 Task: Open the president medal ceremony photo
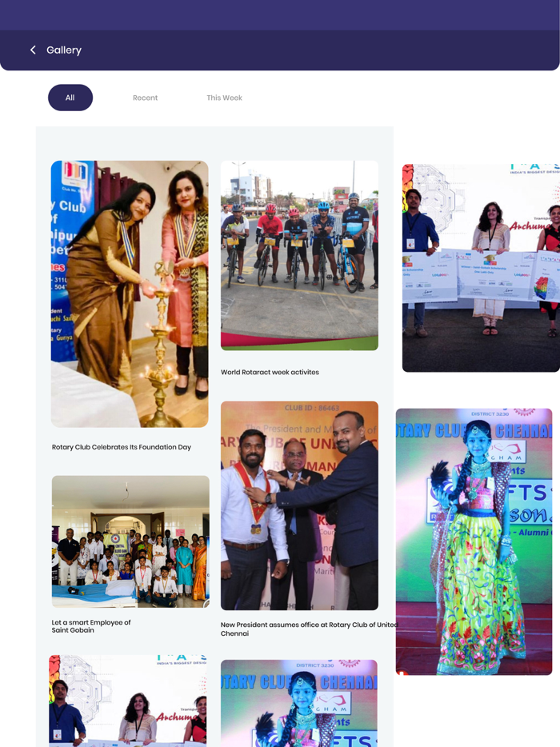coord(299,505)
